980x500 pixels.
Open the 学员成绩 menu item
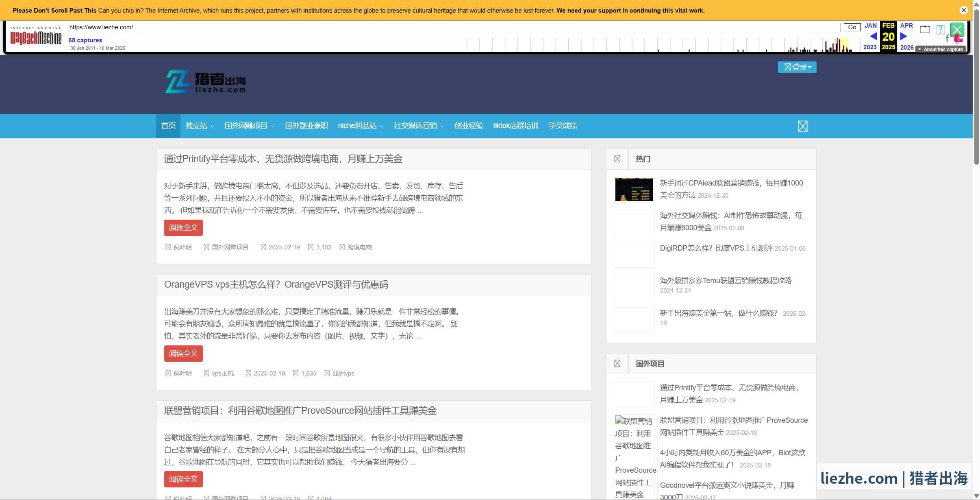point(563,126)
